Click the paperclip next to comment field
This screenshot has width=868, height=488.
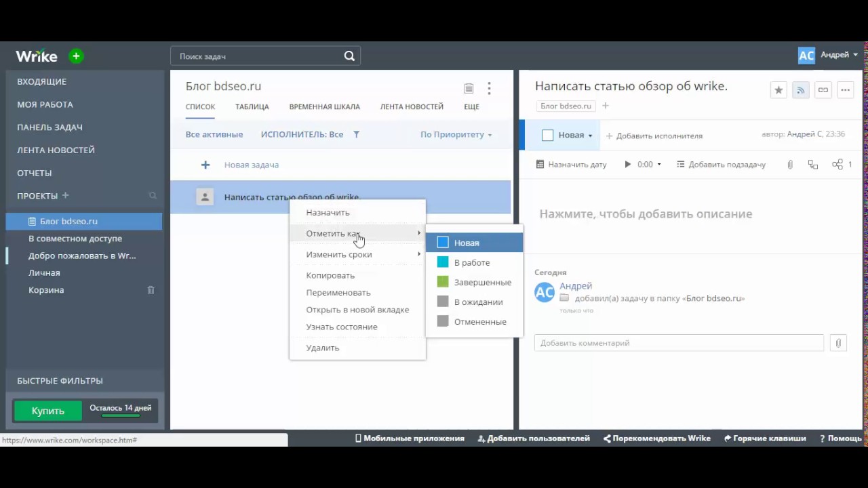[x=838, y=343]
